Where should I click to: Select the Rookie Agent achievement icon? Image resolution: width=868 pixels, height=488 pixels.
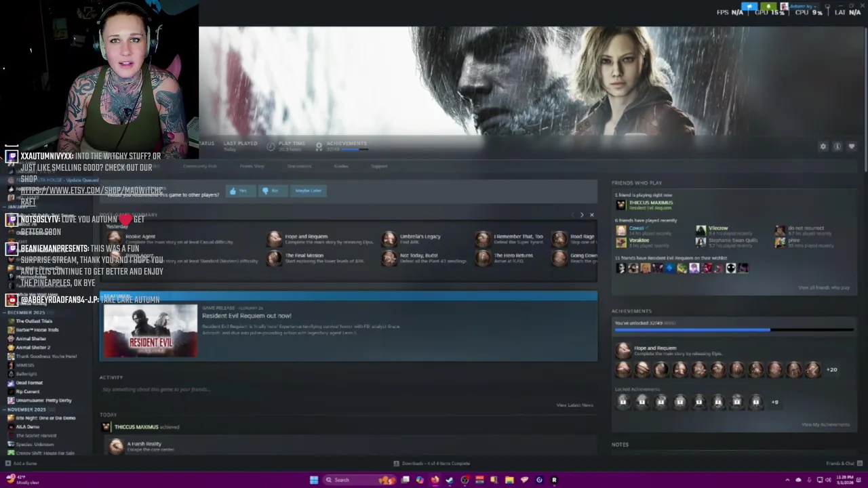pyautogui.click(x=115, y=239)
